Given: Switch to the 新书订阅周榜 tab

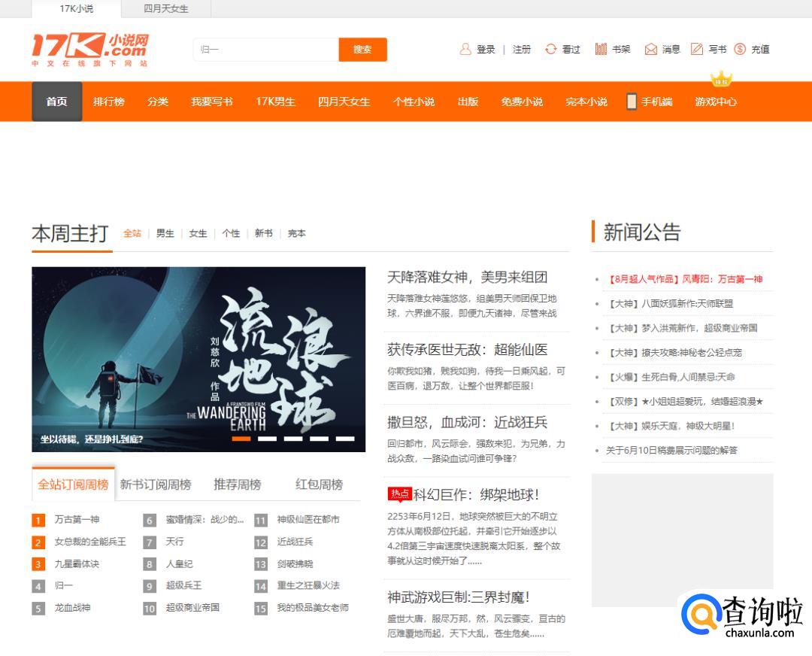Looking at the screenshot, I should point(156,484).
